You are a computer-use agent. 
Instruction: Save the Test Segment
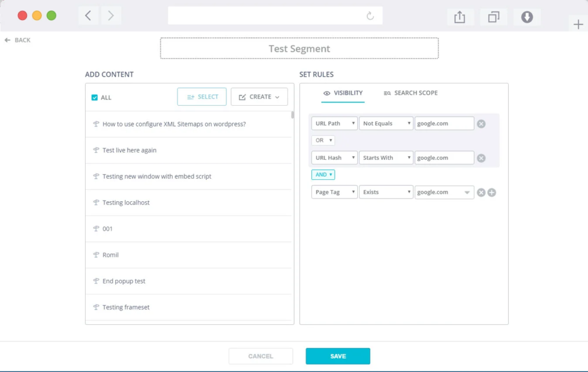click(x=338, y=356)
